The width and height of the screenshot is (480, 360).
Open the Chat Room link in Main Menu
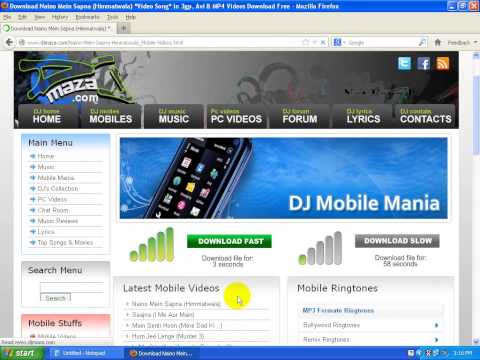tap(53, 210)
